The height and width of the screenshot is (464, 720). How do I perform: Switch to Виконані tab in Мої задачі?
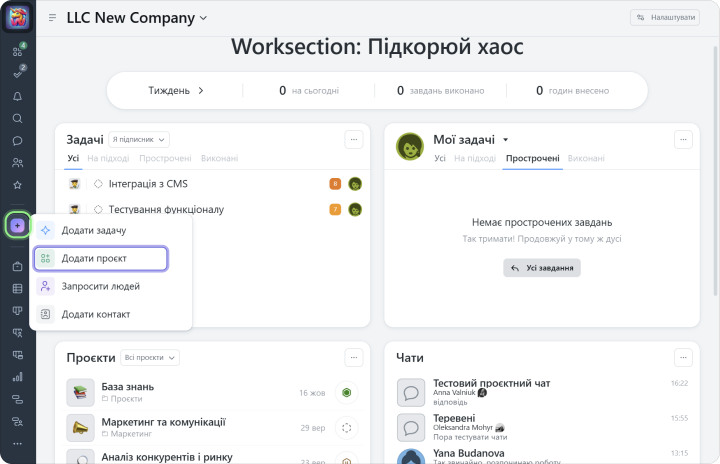[x=586, y=159]
